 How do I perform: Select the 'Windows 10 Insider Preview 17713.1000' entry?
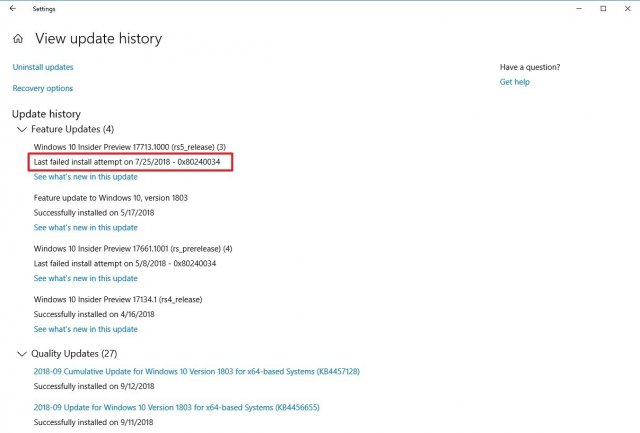(129, 147)
